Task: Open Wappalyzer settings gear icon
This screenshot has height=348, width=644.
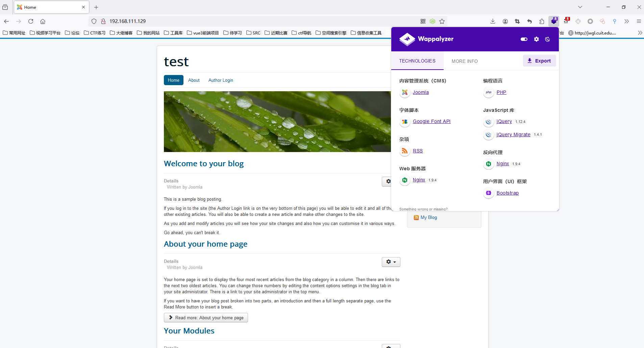Action: pyautogui.click(x=536, y=39)
